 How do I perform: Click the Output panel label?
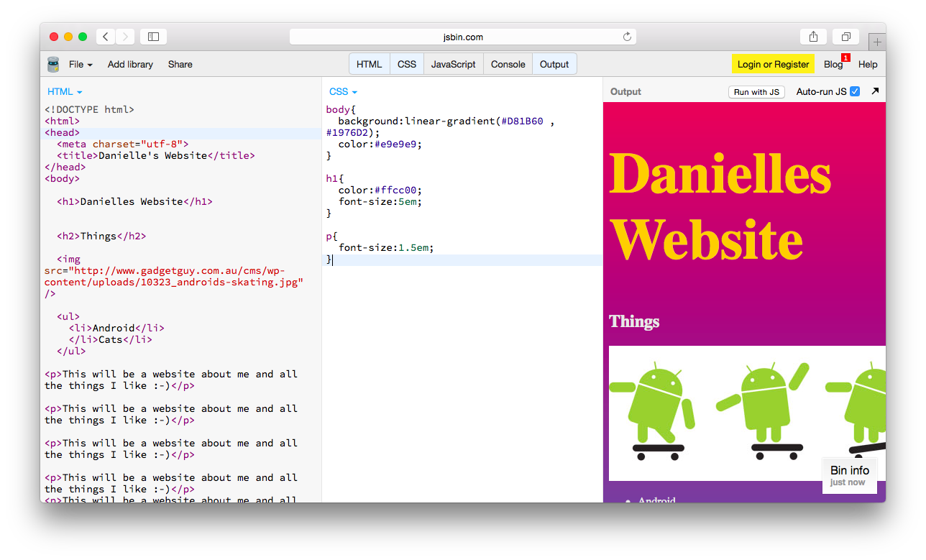point(625,92)
